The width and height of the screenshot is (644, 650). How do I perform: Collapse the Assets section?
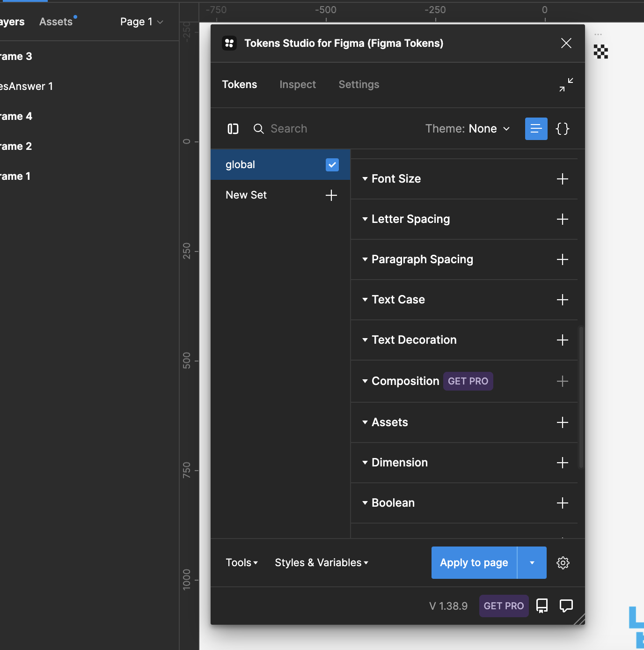coord(365,422)
